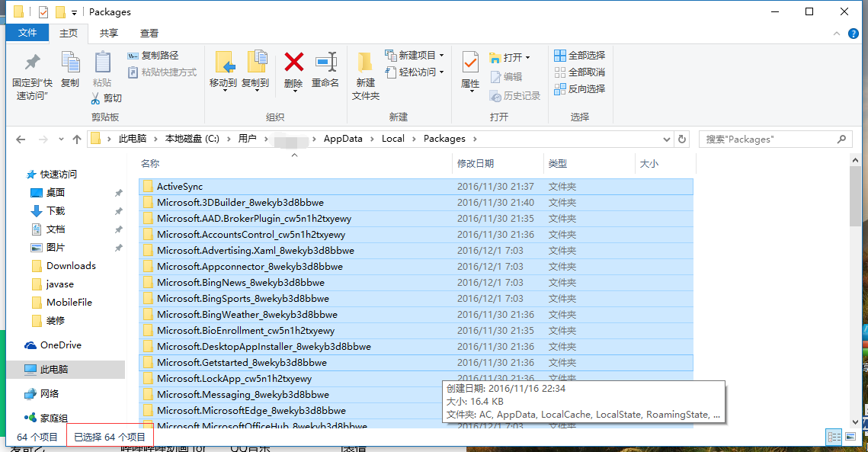868x452 pixels.
Task: Switch to details view layout
Action: (x=834, y=437)
